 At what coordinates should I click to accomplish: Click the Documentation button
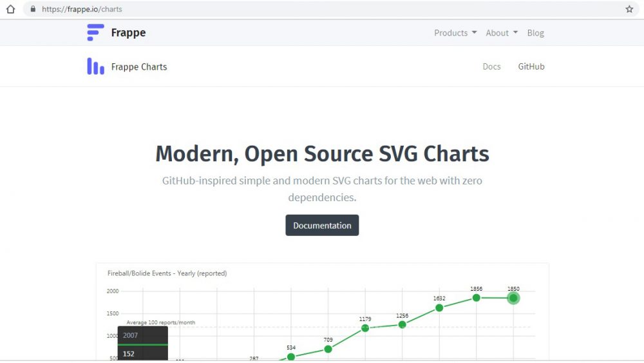point(322,226)
